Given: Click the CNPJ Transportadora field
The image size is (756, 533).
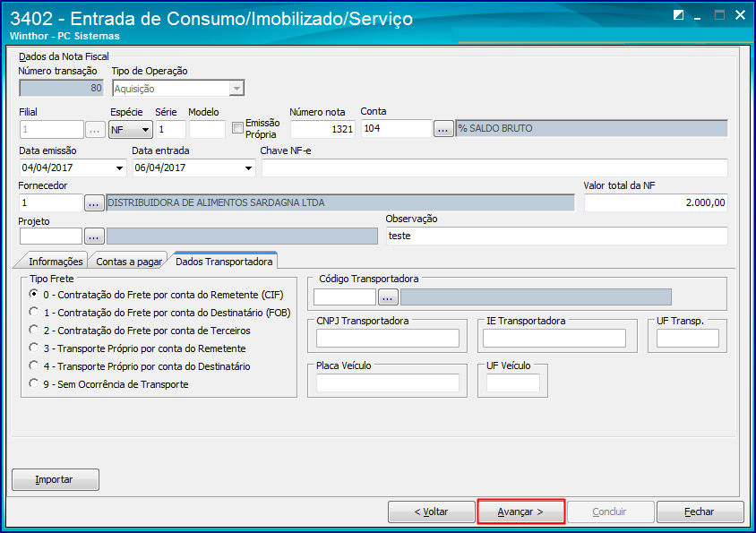Looking at the screenshot, I should [x=388, y=339].
